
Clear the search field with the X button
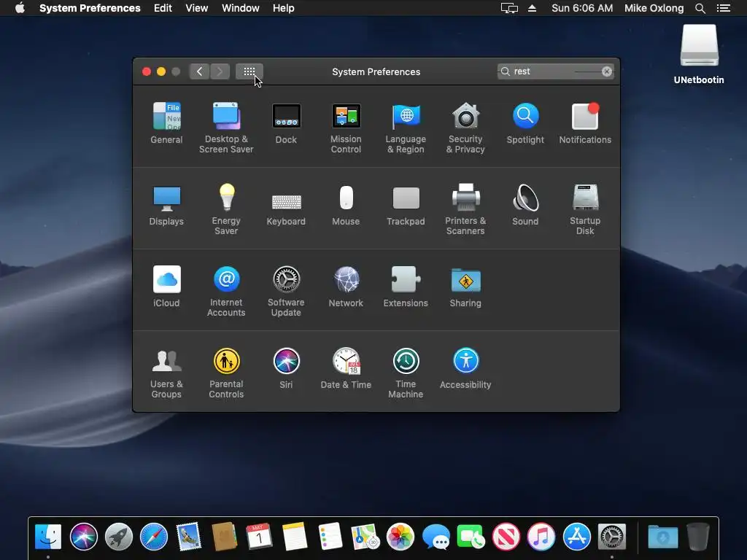coord(606,71)
